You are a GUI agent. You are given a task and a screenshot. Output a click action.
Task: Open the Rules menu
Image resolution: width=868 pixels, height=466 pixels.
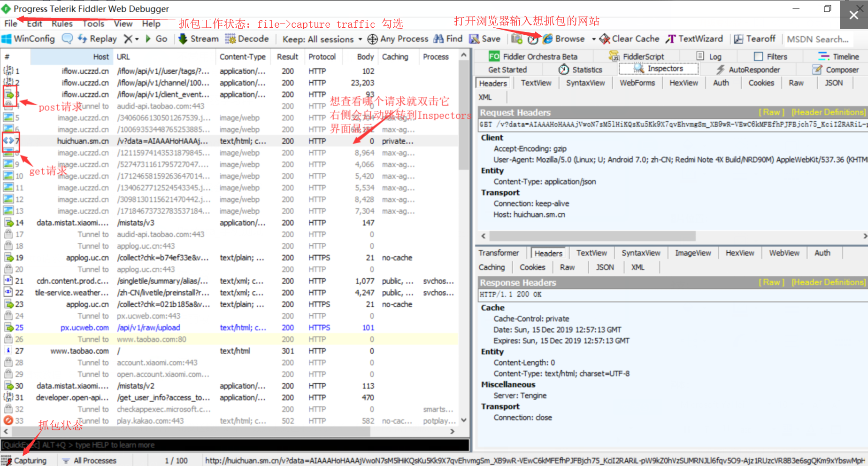click(x=62, y=23)
